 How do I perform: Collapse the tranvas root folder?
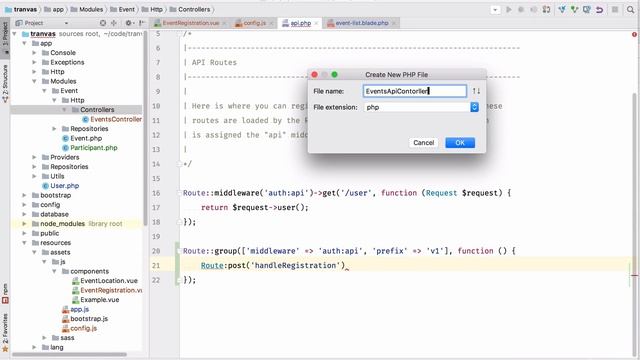[x=15, y=33]
